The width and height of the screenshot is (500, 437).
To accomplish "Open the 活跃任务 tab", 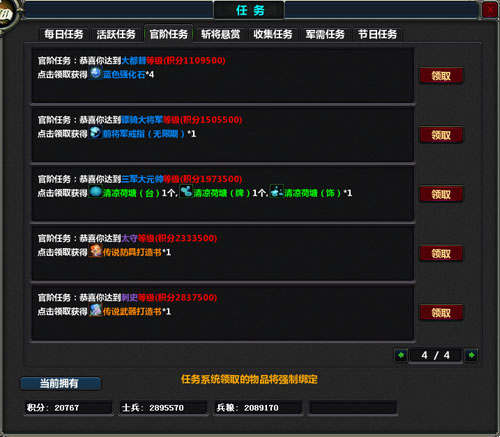I will (116, 34).
